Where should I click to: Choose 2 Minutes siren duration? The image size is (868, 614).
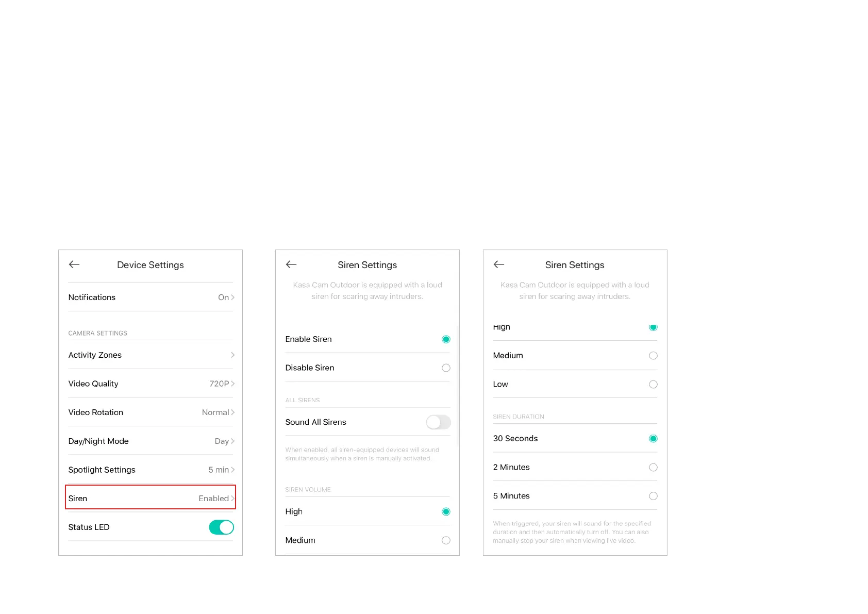pos(653,468)
